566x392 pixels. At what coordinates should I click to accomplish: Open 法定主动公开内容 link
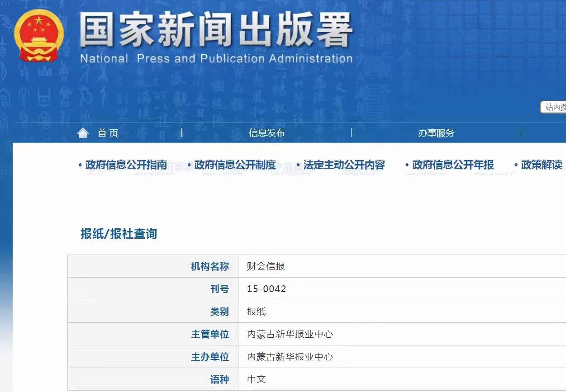[x=344, y=165]
